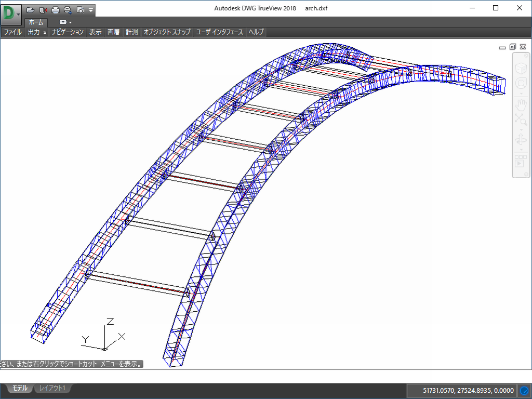532x399 pixels.
Task: Open the SteeringWheels tool in navigation bar
Action: click(x=521, y=84)
